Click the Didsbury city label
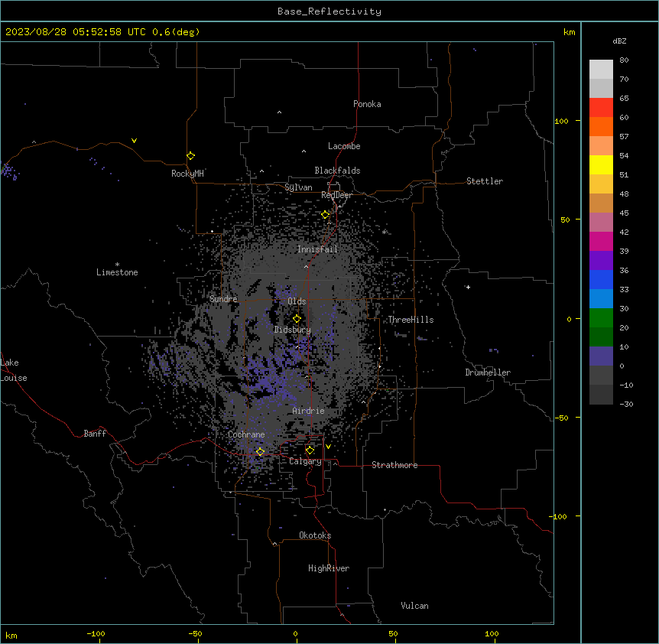The image size is (659, 644). (x=292, y=330)
